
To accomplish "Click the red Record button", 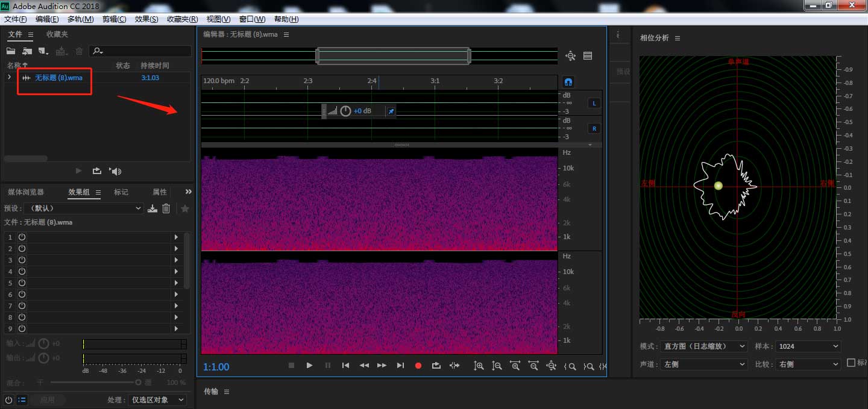I will (x=418, y=366).
